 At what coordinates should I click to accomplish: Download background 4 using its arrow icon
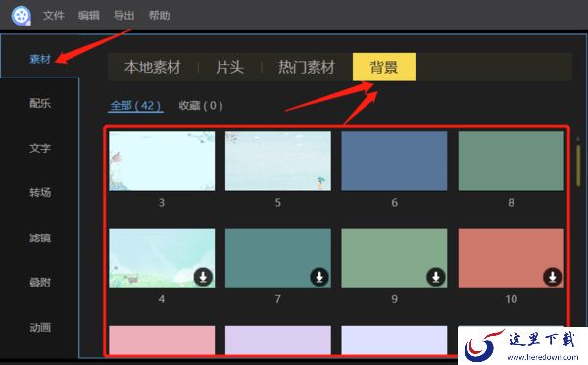pyautogui.click(x=203, y=277)
